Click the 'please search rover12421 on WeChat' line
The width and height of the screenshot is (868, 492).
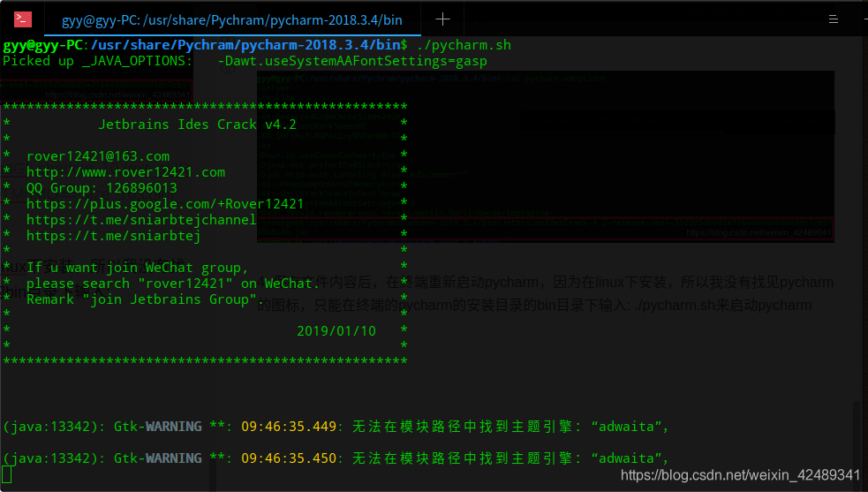[173, 284]
